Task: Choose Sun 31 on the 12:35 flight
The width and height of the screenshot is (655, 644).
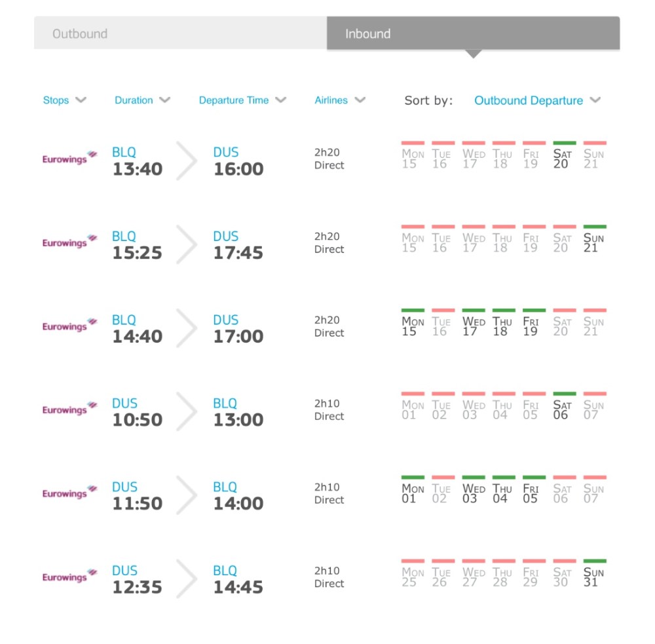Action: [x=593, y=575]
